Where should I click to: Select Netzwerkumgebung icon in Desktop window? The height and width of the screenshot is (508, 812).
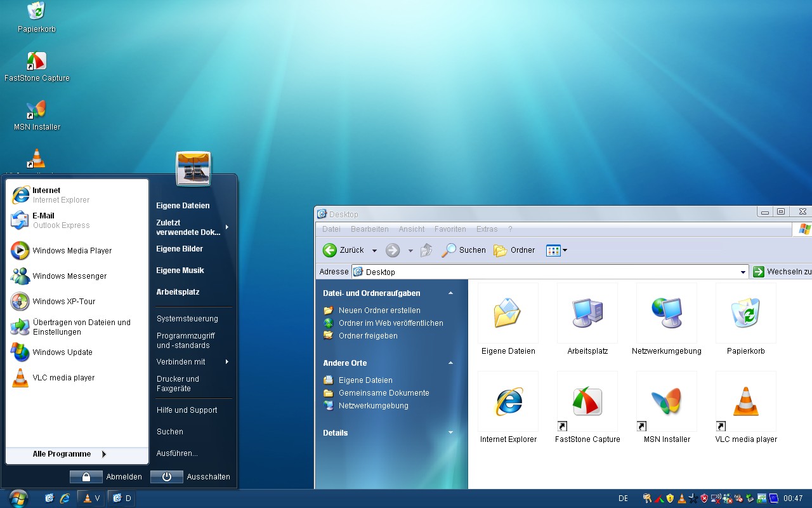[x=667, y=319]
